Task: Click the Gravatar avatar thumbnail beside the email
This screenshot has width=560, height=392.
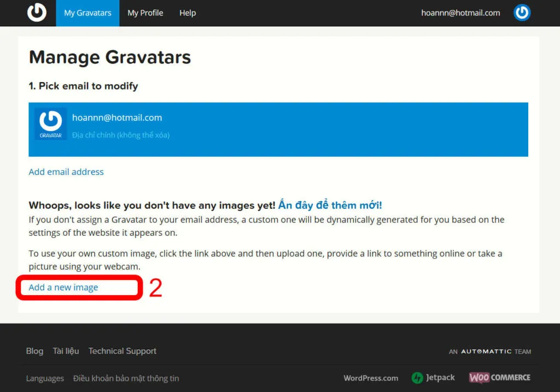Action: pos(50,124)
